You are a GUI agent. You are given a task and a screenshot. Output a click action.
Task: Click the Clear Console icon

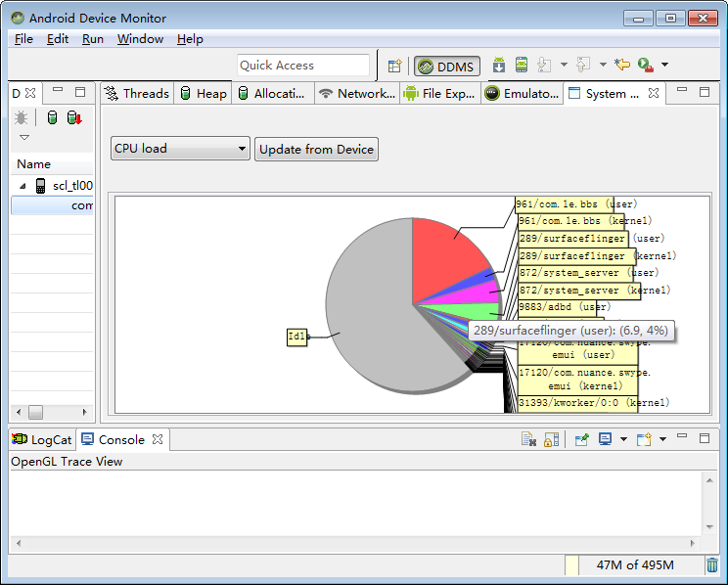point(528,439)
